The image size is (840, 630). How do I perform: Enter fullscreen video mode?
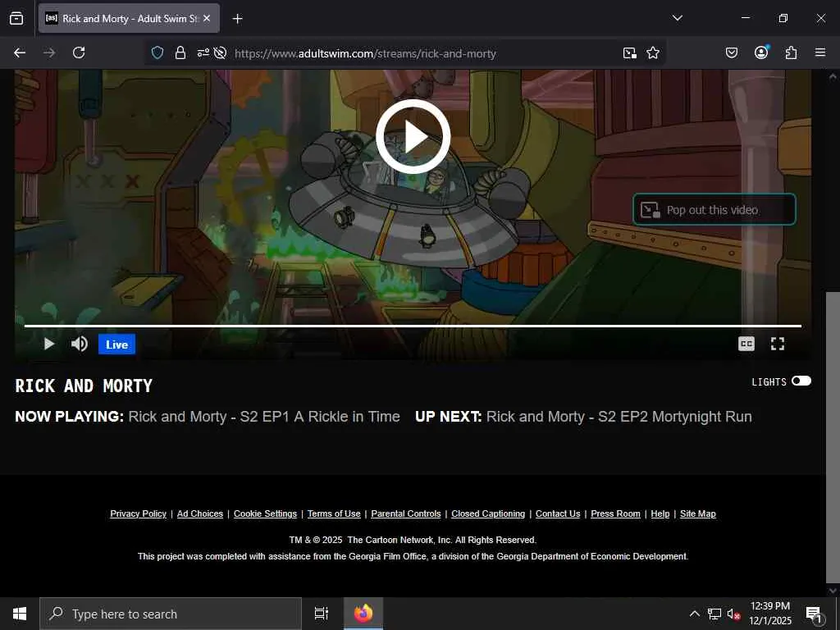pyautogui.click(x=778, y=344)
